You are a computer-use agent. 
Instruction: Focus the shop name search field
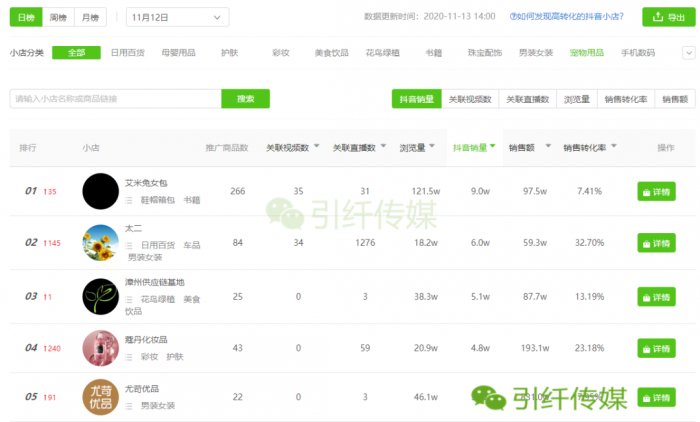pyautogui.click(x=115, y=99)
